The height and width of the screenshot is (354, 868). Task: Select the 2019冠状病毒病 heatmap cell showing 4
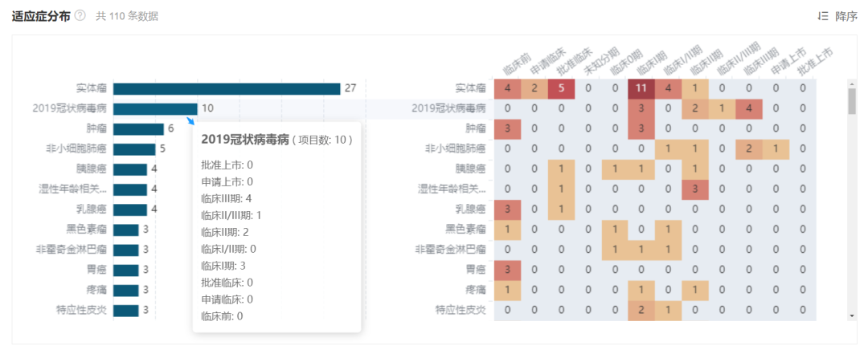748,108
